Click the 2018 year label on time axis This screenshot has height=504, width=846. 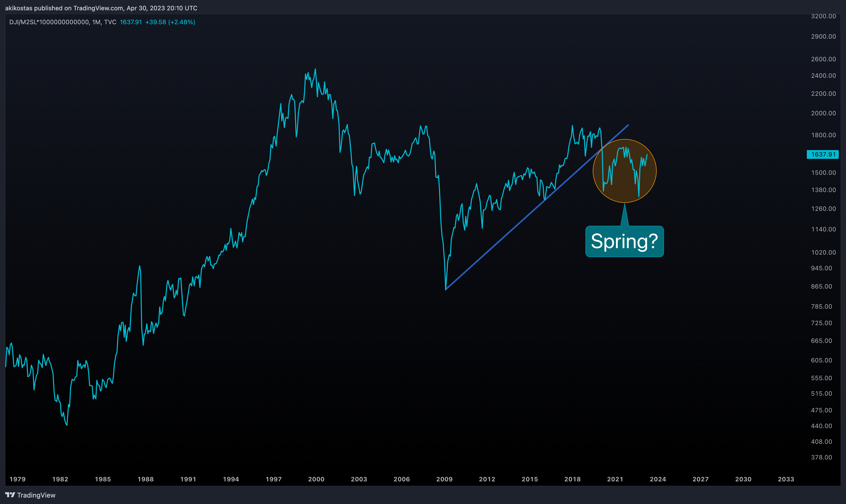pyautogui.click(x=573, y=480)
